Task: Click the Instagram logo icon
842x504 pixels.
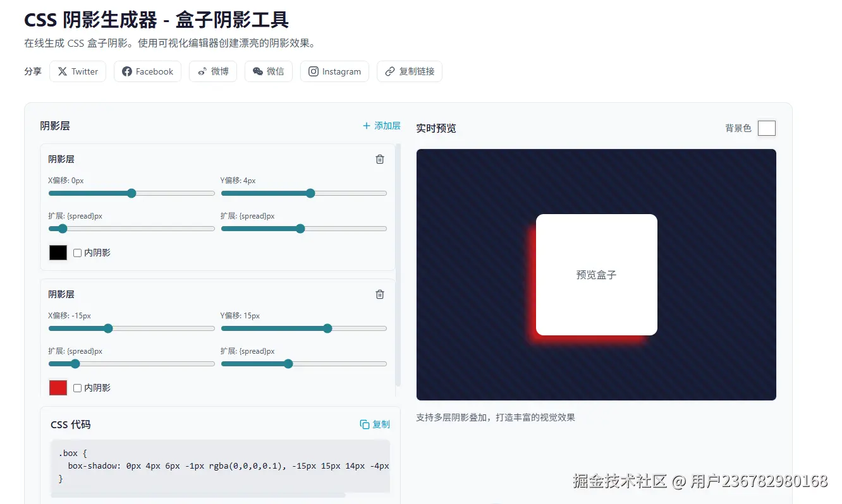Action: click(x=314, y=71)
